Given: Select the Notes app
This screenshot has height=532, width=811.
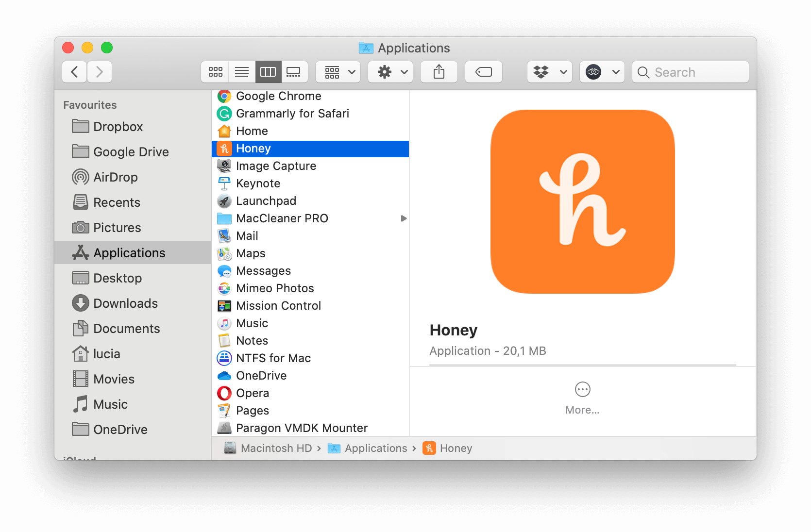Looking at the screenshot, I should (x=310, y=341).
